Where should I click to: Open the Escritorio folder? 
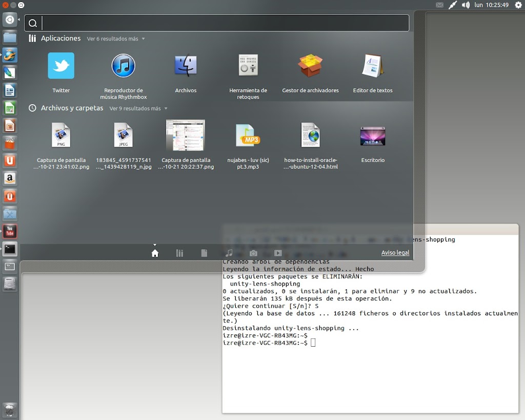(373, 136)
